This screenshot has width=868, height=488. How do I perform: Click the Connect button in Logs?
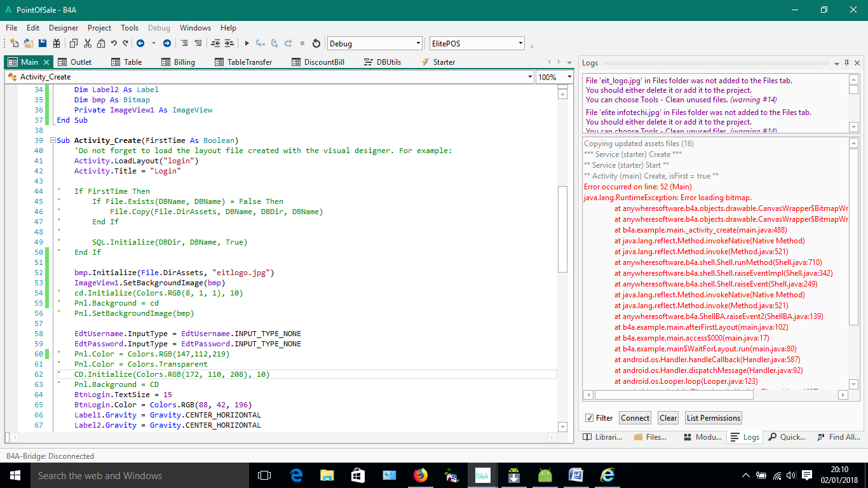click(635, 417)
